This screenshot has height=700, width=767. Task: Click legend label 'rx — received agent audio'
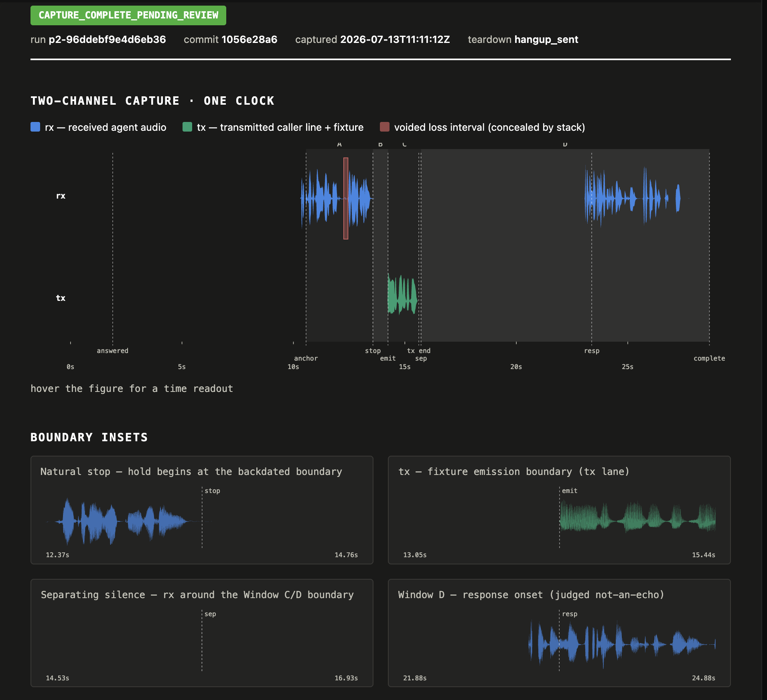106,127
